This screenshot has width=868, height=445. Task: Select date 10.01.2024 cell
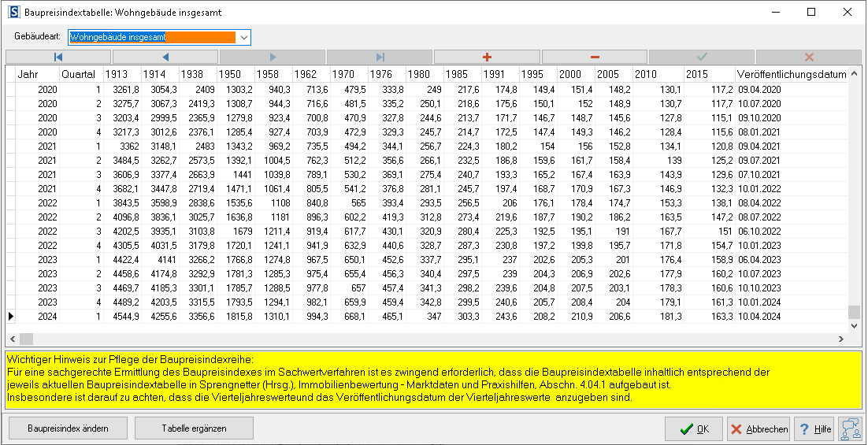pyautogui.click(x=792, y=302)
